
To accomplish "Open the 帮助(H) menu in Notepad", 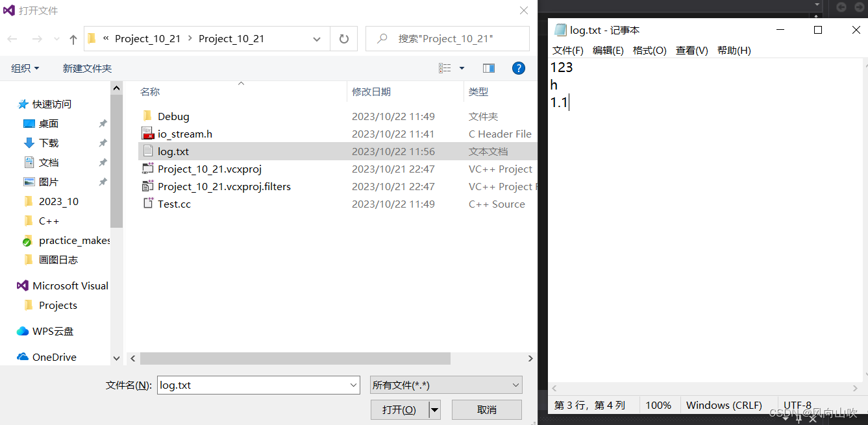I will (734, 50).
